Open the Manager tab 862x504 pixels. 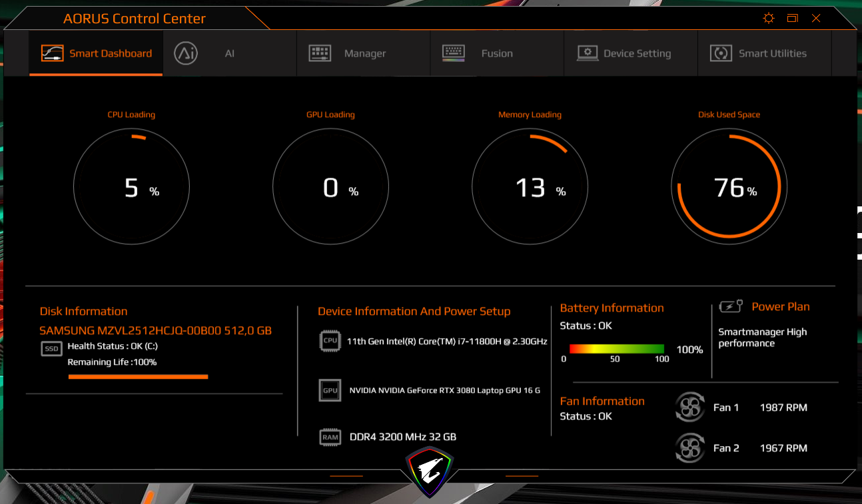tap(364, 53)
